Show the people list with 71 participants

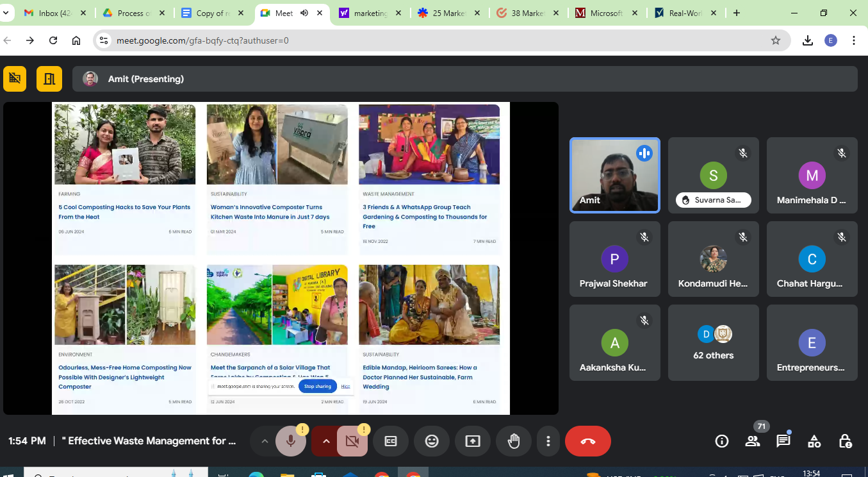click(753, 441)
